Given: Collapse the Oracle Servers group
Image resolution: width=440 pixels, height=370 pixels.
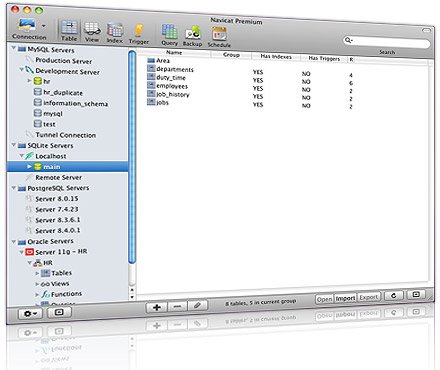Looking at the screenshot, I should (14, 241).
